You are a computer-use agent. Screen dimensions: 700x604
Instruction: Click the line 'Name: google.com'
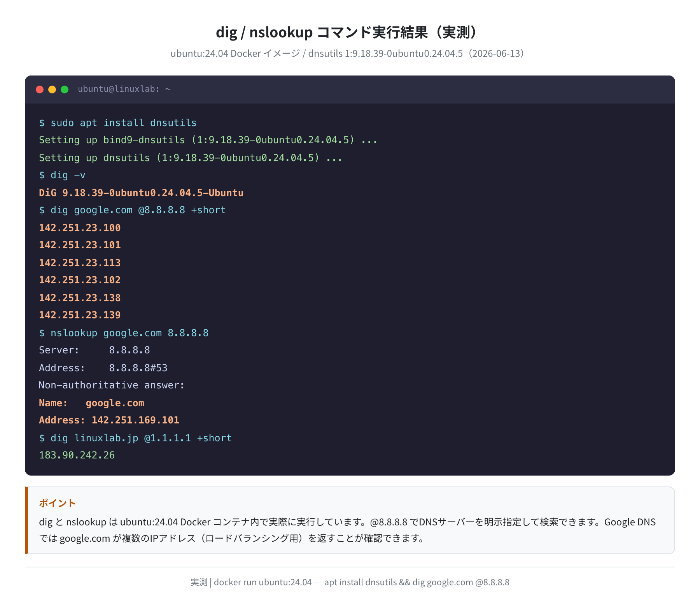click(x=91, y=403)
